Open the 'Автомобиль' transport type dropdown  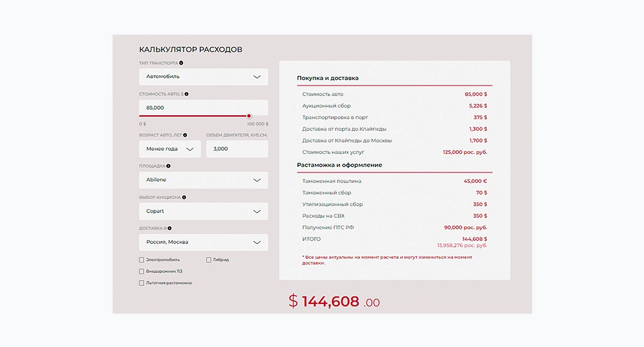204,77
